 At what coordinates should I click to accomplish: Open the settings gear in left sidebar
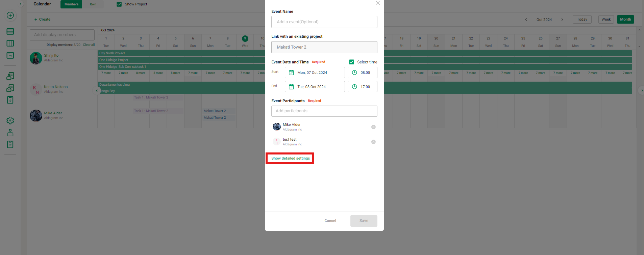(10, 120)
